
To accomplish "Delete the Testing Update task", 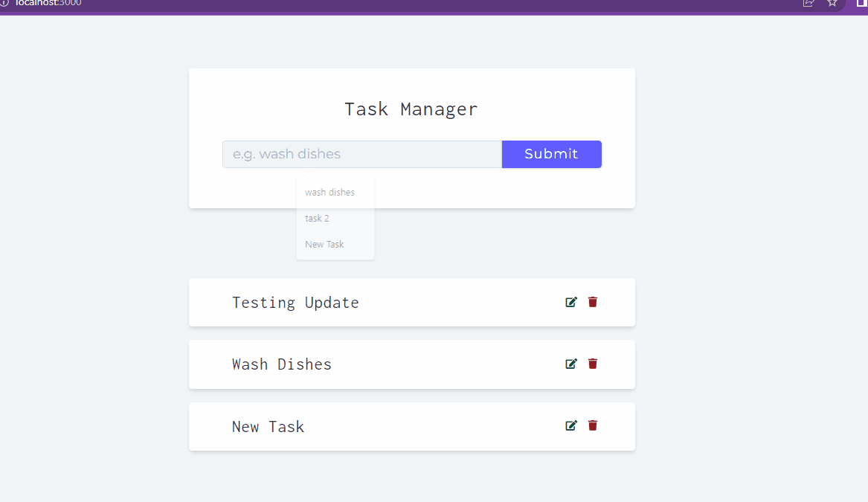I will point(592,302).
